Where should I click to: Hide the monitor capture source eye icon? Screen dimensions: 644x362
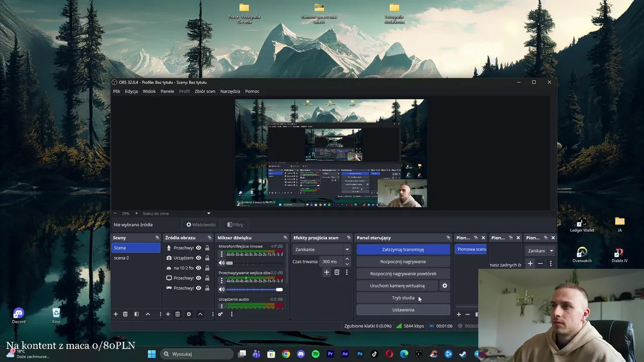pos(199,278)
